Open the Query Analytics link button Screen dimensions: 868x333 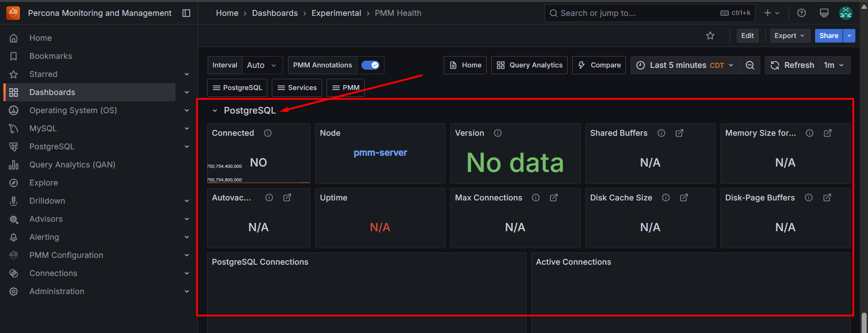529,65
